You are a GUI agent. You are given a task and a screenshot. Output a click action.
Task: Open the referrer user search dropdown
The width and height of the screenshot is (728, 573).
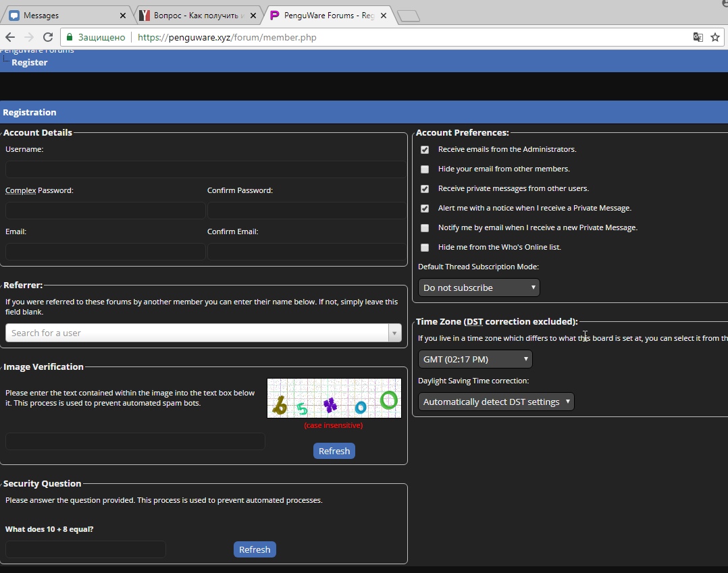click(394, 333)
